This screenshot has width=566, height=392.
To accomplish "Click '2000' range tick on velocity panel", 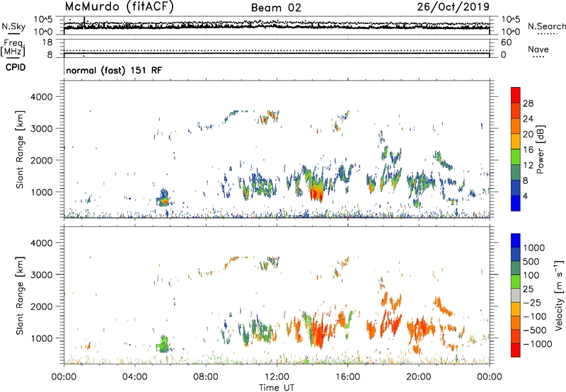I will 41,306.
